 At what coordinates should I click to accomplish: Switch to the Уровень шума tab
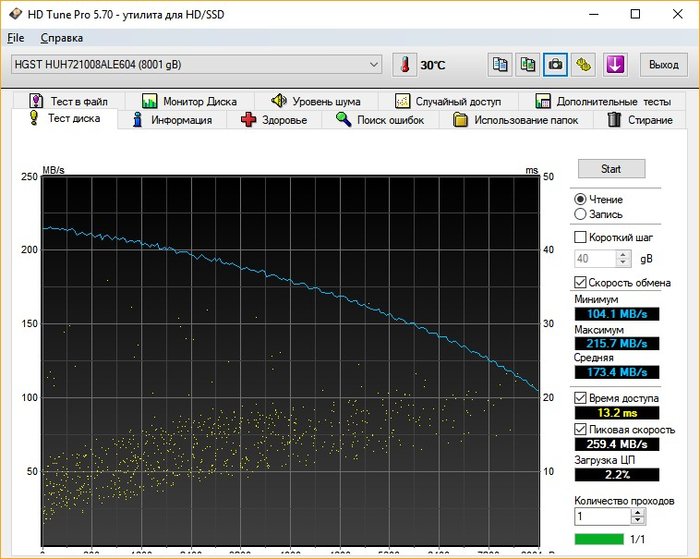(316, 101)
